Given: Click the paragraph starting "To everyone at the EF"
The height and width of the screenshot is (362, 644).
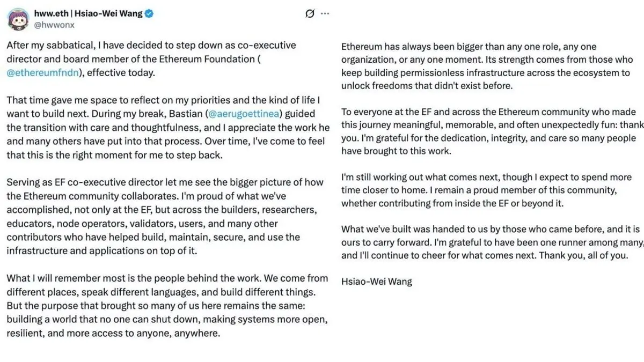Looking at the screenshot, I should coord(492,131).
